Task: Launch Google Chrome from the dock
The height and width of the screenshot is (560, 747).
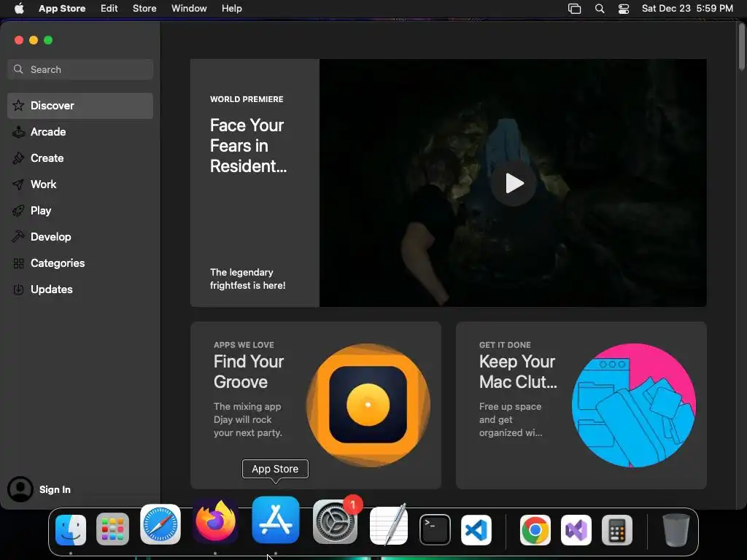Action: (x=535, y=530)
